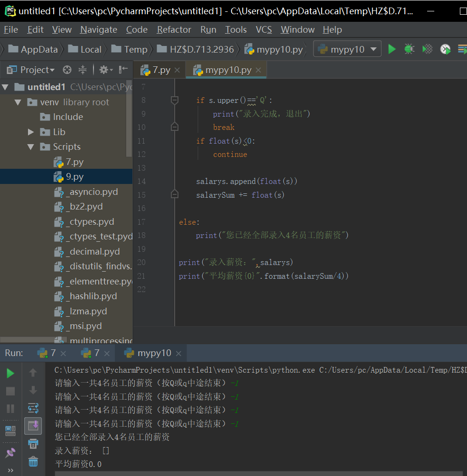
Task: Collapse the Scripts folder
Action: pos(31,147)
